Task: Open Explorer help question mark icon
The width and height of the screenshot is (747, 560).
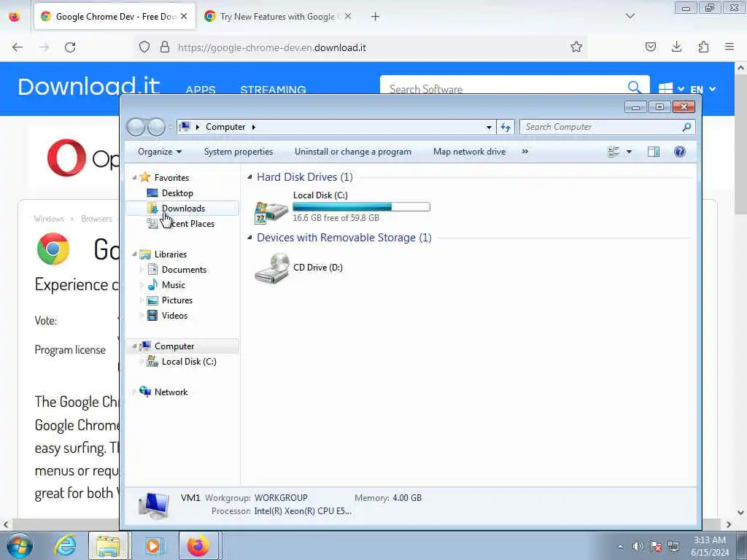Action: [x=680, y=152]
